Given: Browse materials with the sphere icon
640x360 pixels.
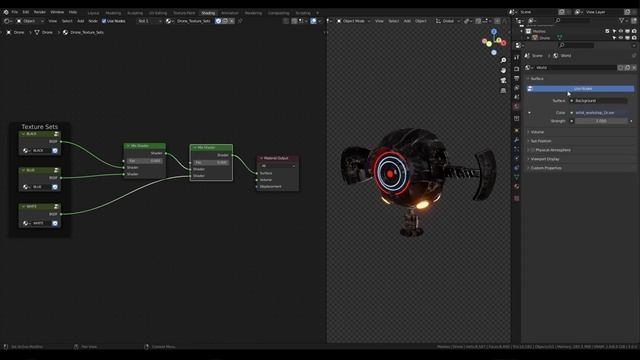Looking at the screenshot, I should (169, 21).
